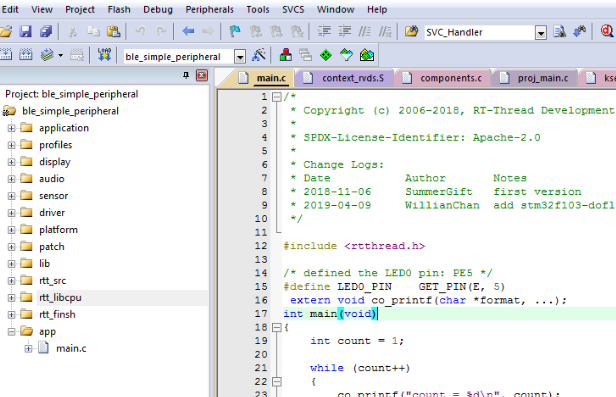Click the Rebuild all target files icon
Image resolution: width=616 pixels, height=397 pixels.
tap(26, 55)
